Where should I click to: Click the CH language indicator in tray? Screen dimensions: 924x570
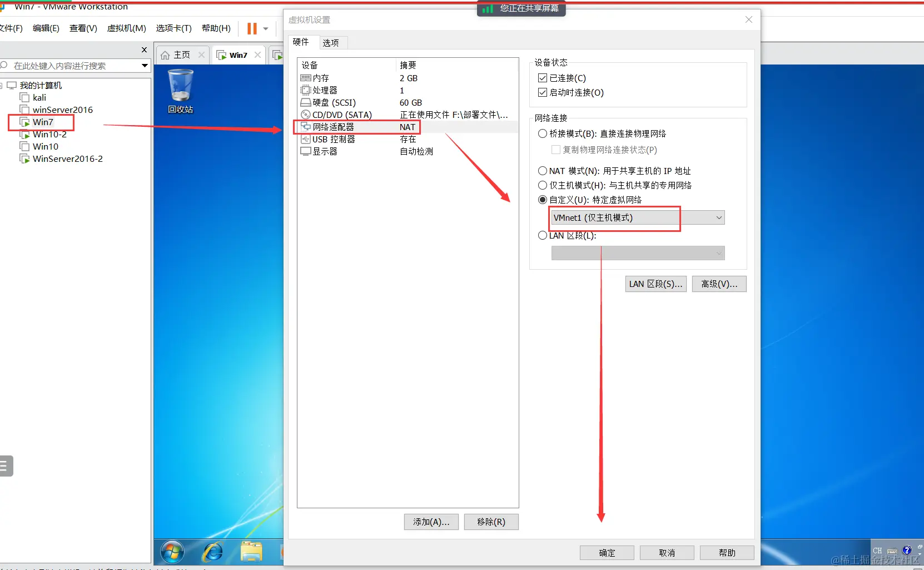pyautogui.click(x=877, y=551)
